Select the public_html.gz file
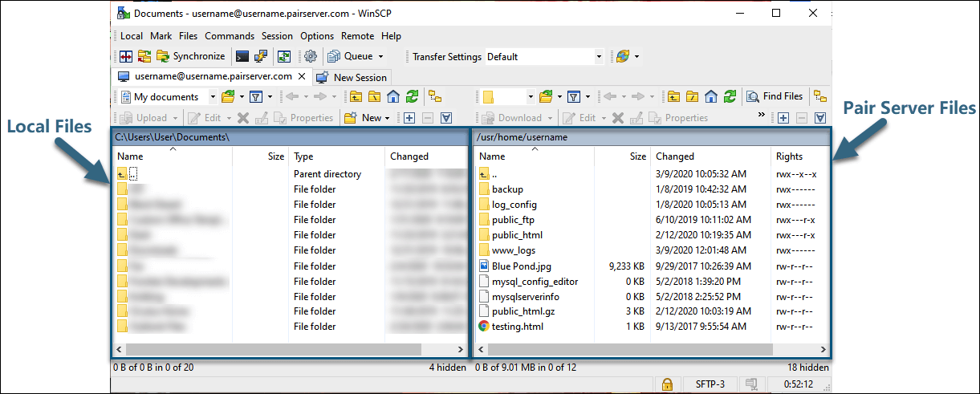Image resolution: width=980 pixels, height=394 pixels. tap(524, 311)
